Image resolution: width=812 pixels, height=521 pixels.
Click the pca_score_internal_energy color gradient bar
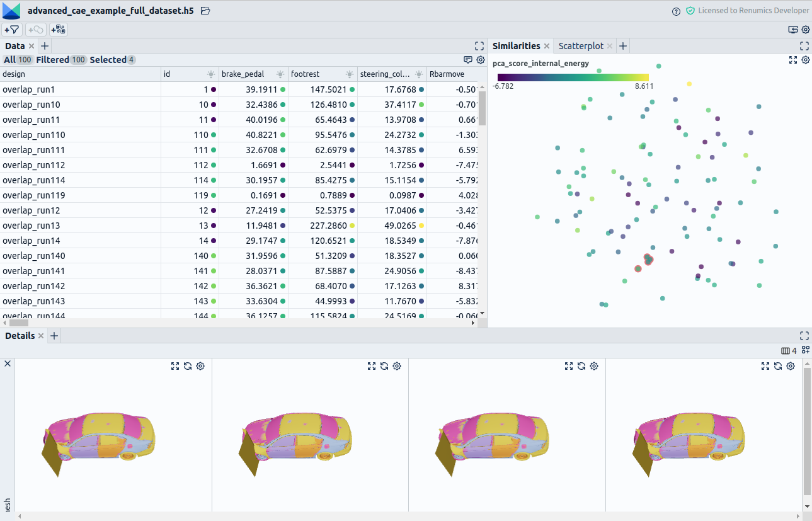(x=573, y=77)
